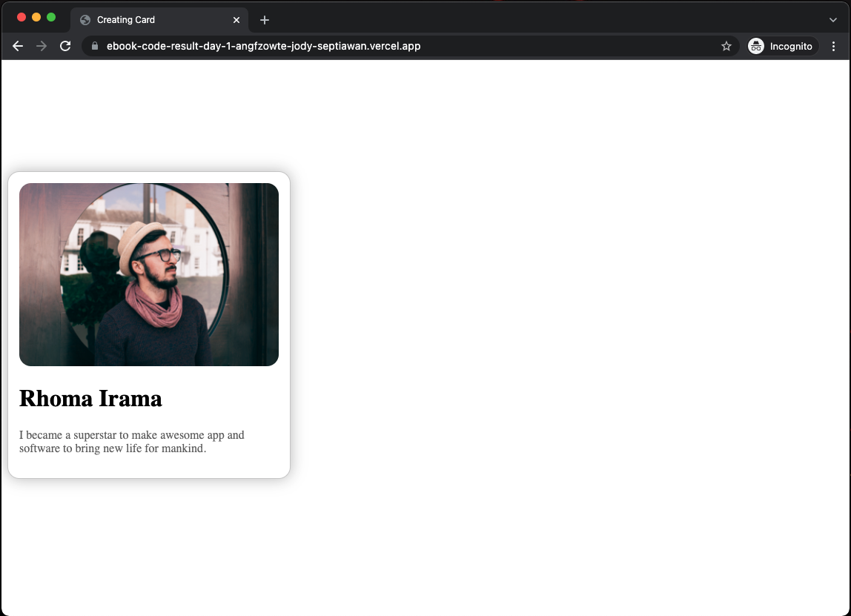Reload the current page
Screen dimensions: 851x616
[x=65, y=46]
